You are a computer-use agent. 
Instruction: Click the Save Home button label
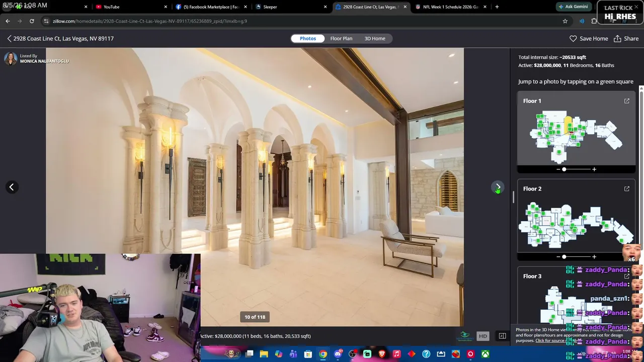594,38
